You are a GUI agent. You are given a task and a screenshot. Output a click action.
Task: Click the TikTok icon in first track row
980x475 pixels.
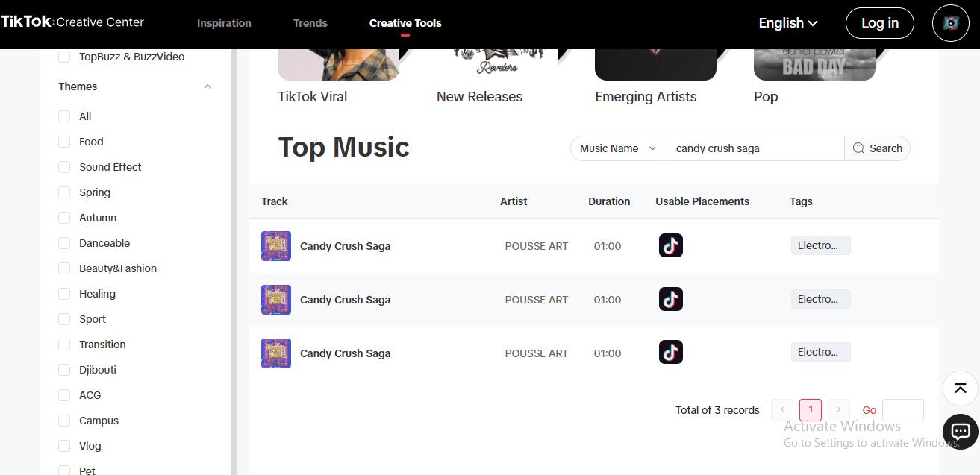pos(670,245)
